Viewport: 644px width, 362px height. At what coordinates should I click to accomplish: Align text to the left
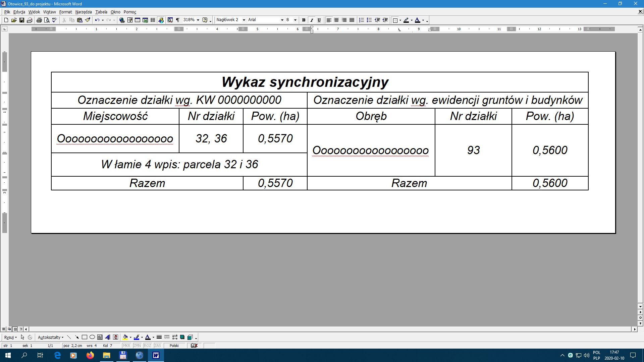(x=329, y=20)
